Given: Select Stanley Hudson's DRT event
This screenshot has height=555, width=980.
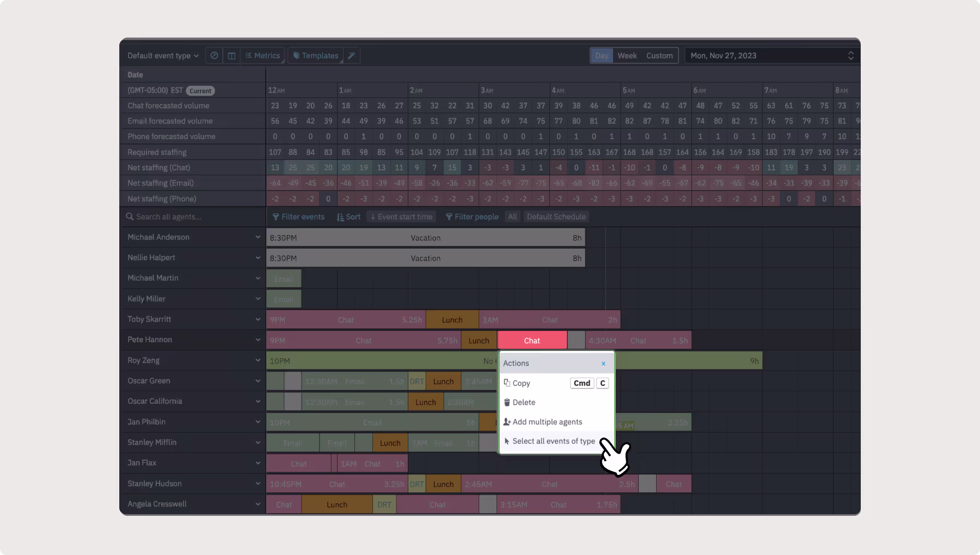Looking at the screenshot, I should [x=417, y=484].
